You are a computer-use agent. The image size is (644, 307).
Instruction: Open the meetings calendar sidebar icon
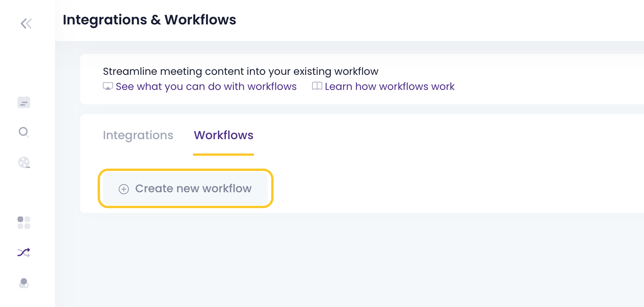(24, 102)
